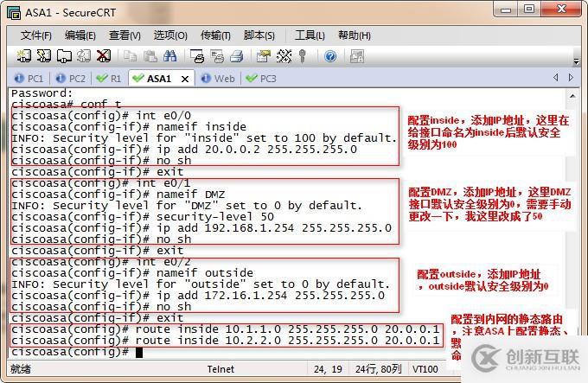Click the Reconnect session icon
Viewport: 588px width, 383px height.
click(x=84, y=56)
